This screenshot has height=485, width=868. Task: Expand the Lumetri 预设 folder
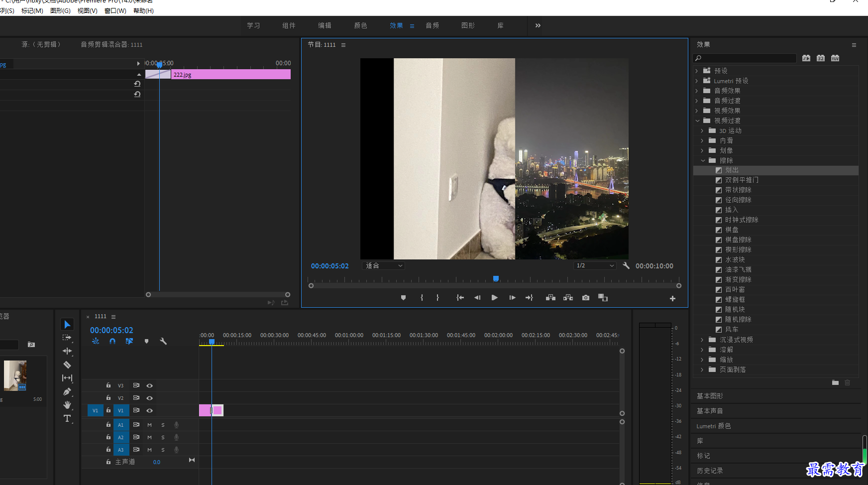[x=697, y=81]
